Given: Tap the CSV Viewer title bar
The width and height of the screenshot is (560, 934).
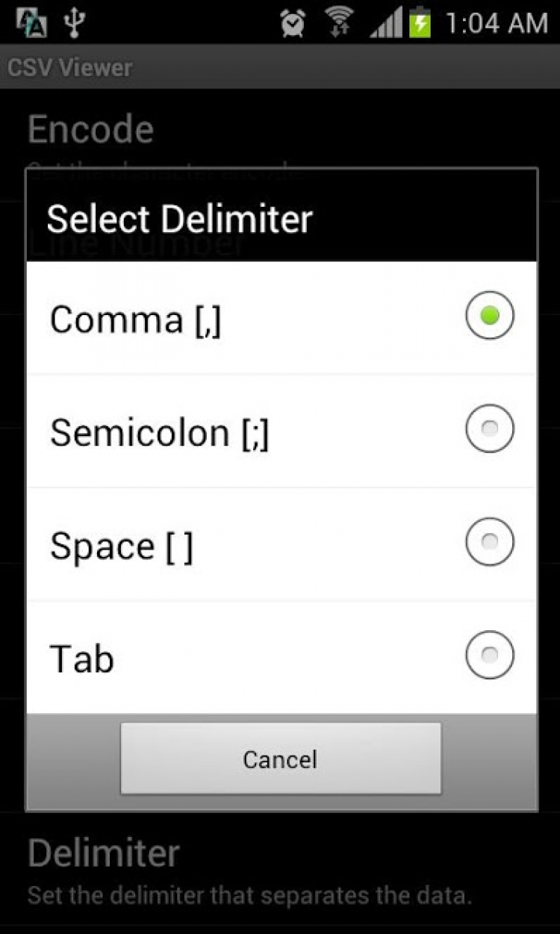Looking at the screenshot, I should click(70, 67).
